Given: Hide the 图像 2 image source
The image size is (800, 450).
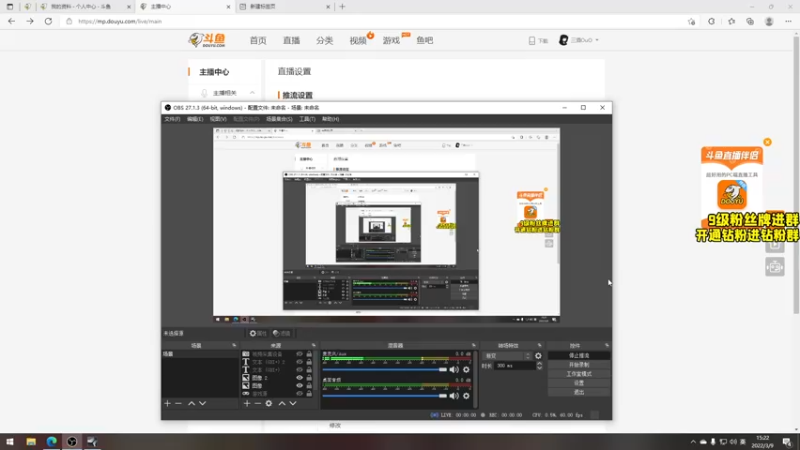Looking at the screenshot, I should pyautogui.click(x=299, y=378).
